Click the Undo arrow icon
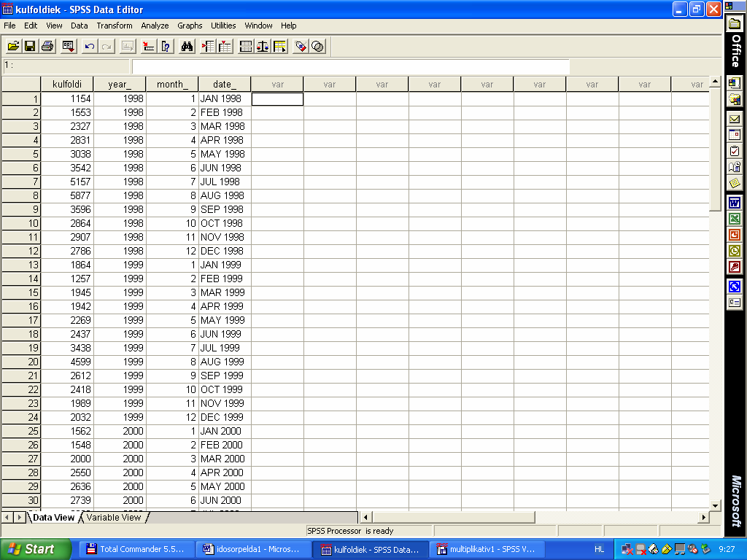 [x=89, y=46]
